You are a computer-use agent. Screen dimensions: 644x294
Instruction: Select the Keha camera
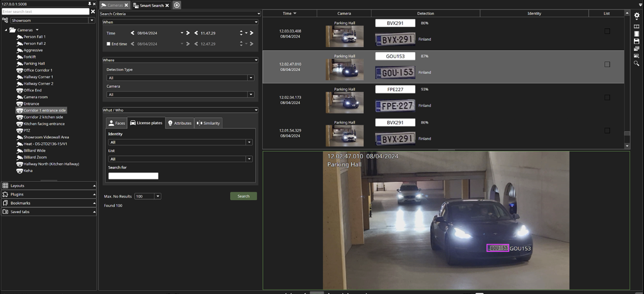(28, 171)
